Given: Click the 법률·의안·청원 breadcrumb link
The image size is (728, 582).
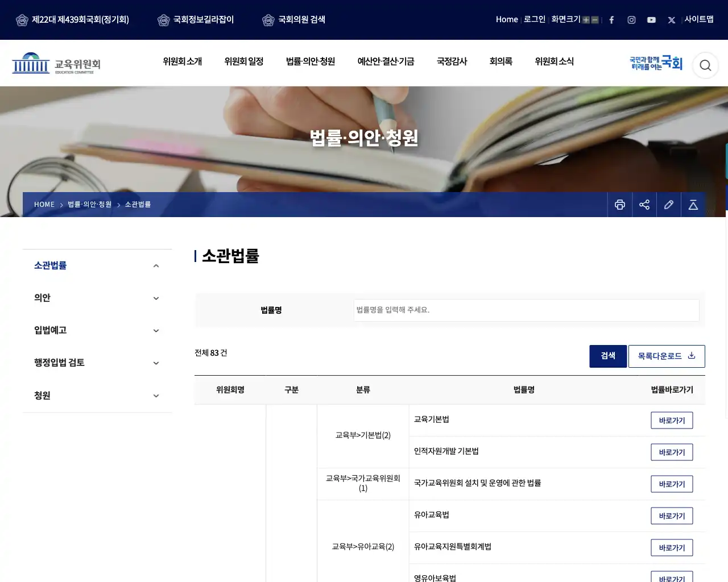Looking at the screenshot, I should (x=90, y=205).
